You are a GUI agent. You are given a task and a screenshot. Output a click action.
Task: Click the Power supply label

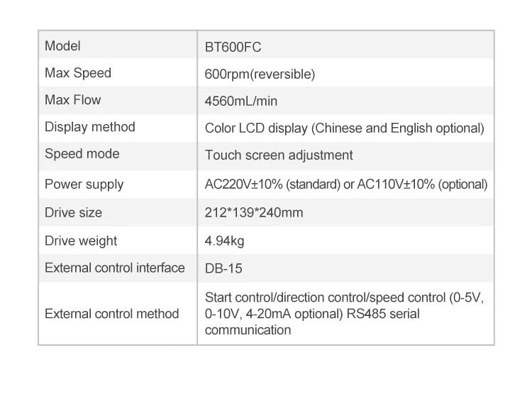click(x=84, y=185)
